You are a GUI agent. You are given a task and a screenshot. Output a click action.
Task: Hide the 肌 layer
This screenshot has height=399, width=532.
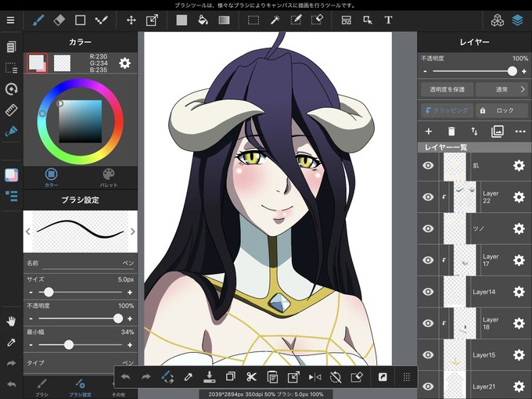pos(428,165)
